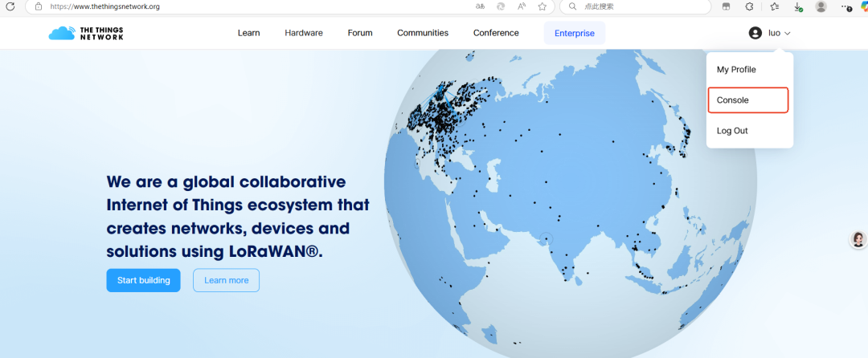Viewport: 868px width, 358px height.
Task: Open the split screen icon
Action: pos(726,6)
